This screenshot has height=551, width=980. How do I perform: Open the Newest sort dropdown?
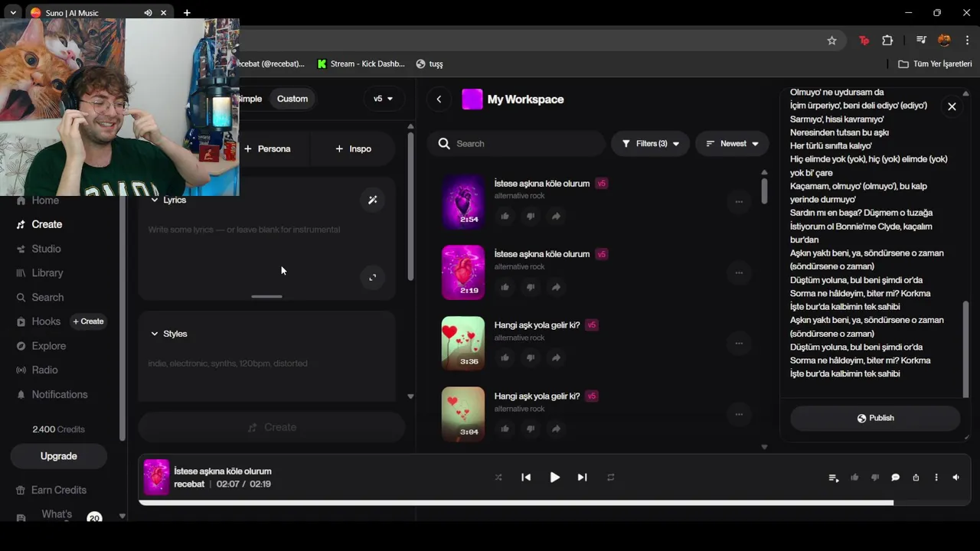point(732,144)
